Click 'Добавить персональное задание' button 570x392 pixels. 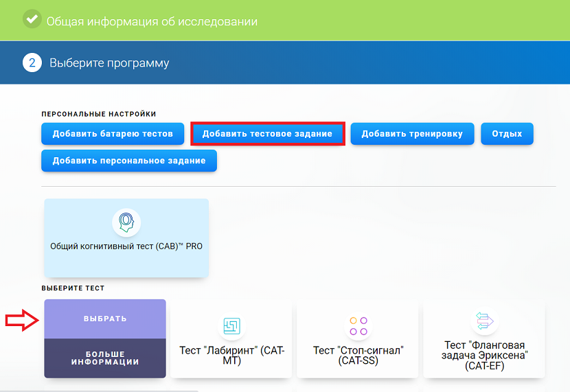[x=129, y=161]
